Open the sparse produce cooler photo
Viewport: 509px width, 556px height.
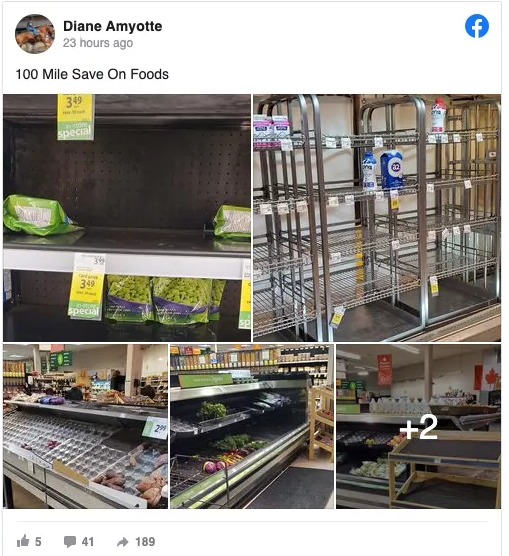click(x=252, y=426)
